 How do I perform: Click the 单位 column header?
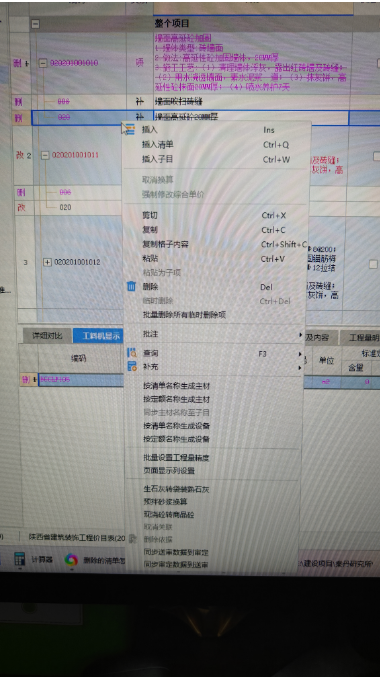click(x=326, y=361)
